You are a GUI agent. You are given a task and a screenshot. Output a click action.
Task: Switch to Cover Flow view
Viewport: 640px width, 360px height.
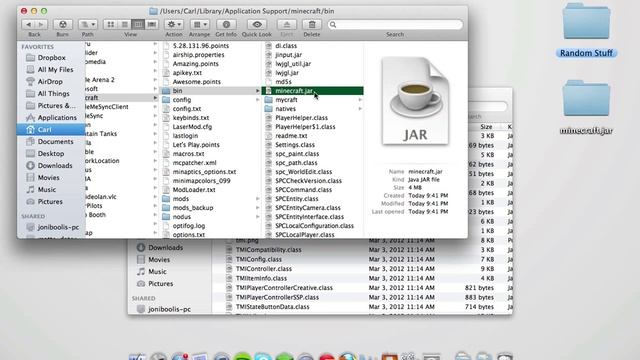tap(151, 24)
